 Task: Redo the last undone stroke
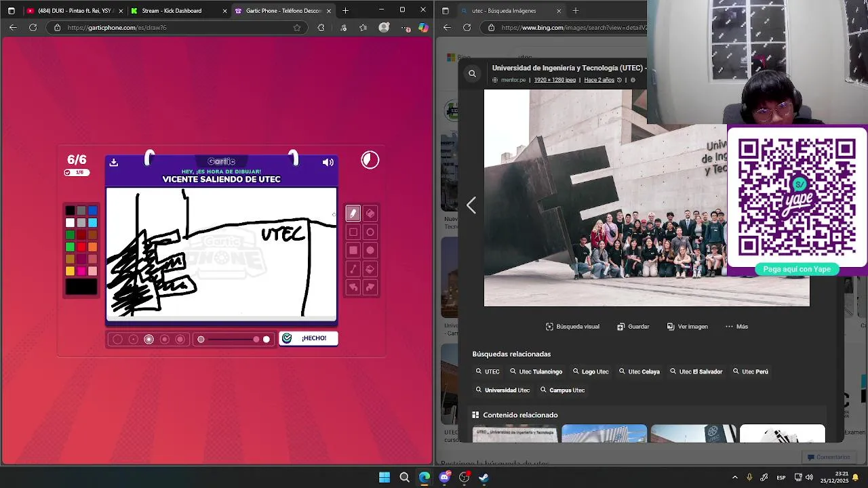[x=370, y=287]
